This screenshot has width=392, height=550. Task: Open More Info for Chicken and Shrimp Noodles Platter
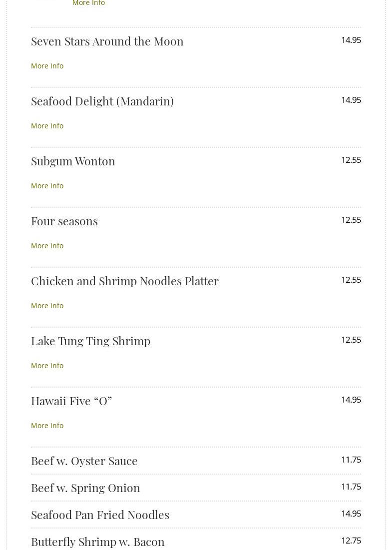tap(47, 306)
